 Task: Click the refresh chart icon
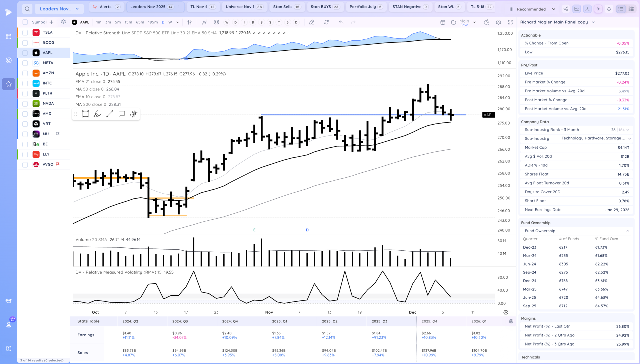coord(326,22)
